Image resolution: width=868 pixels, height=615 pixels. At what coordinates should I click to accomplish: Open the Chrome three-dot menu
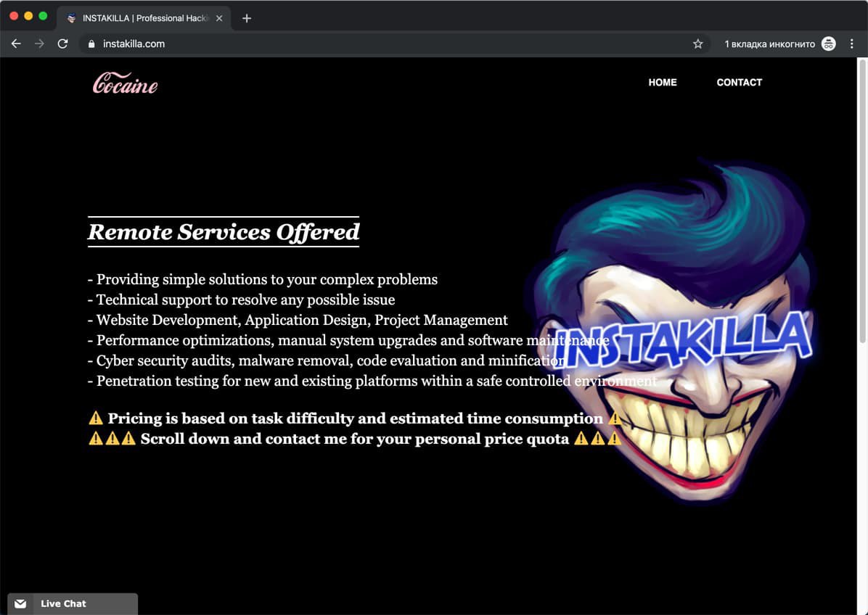tap(852, 44)
